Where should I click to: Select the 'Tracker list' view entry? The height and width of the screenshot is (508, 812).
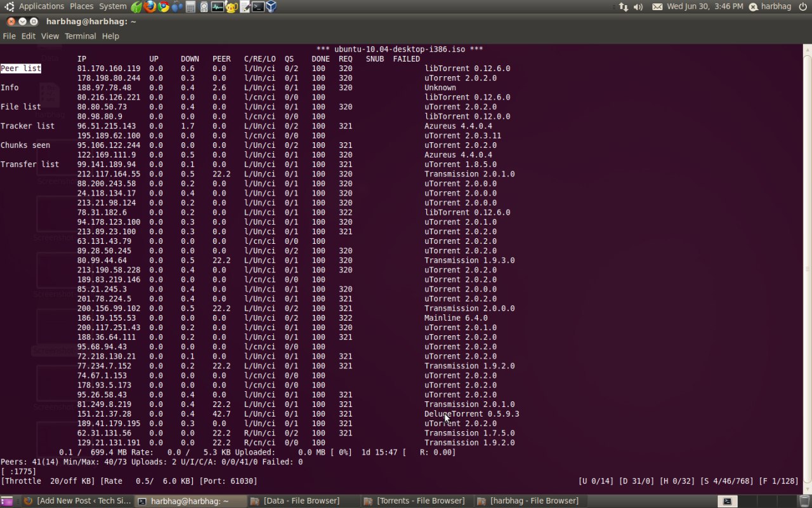[28, 126]
